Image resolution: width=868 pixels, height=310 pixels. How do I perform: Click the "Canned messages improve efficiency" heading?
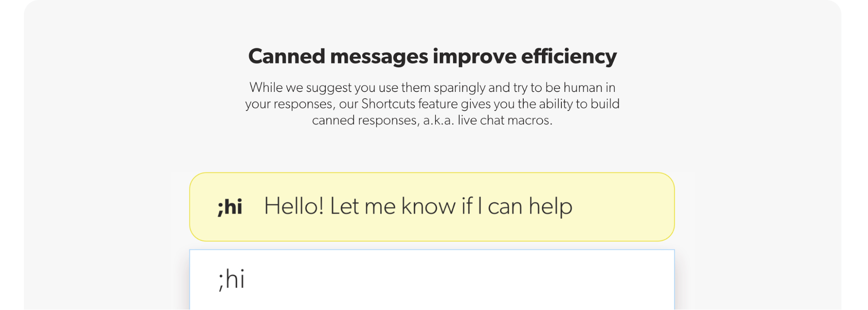(x=432, y=56)
